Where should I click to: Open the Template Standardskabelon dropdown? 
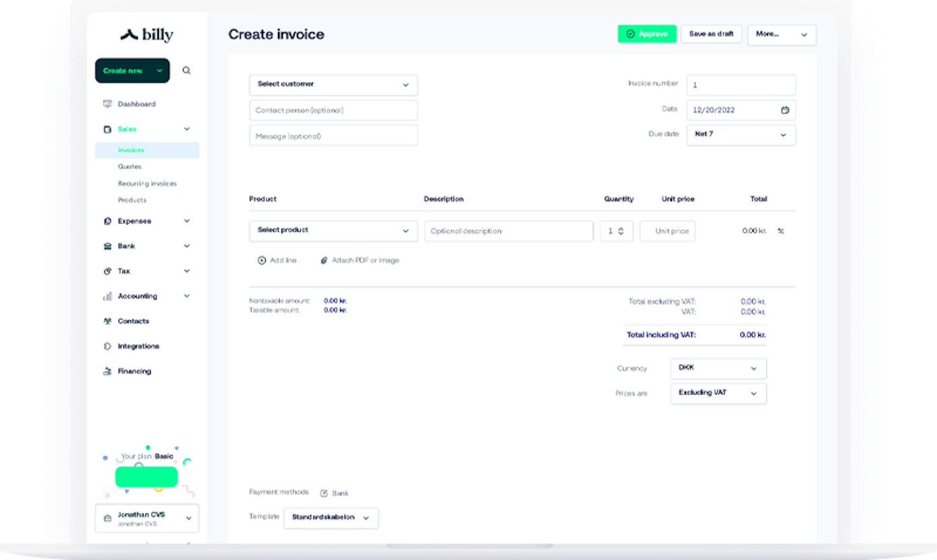(x=331, y=518)
